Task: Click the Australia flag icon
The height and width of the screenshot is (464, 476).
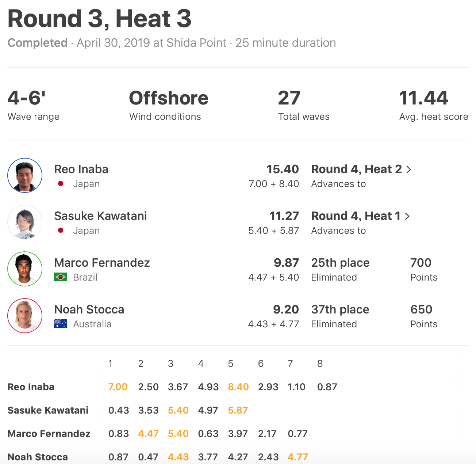Action: (x=61, y=324)
